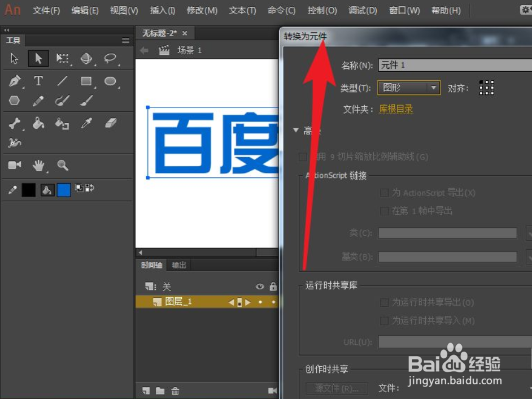Click the back arrow beside scene name
This screenshot has width=532, height=399.
point(144,50)
